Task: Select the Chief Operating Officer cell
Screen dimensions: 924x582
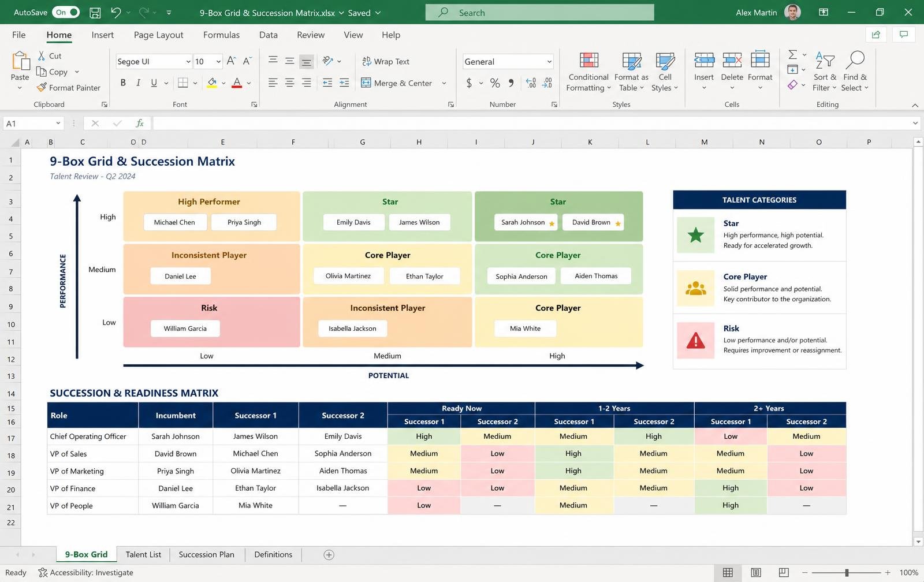Action: pos(92,436)
